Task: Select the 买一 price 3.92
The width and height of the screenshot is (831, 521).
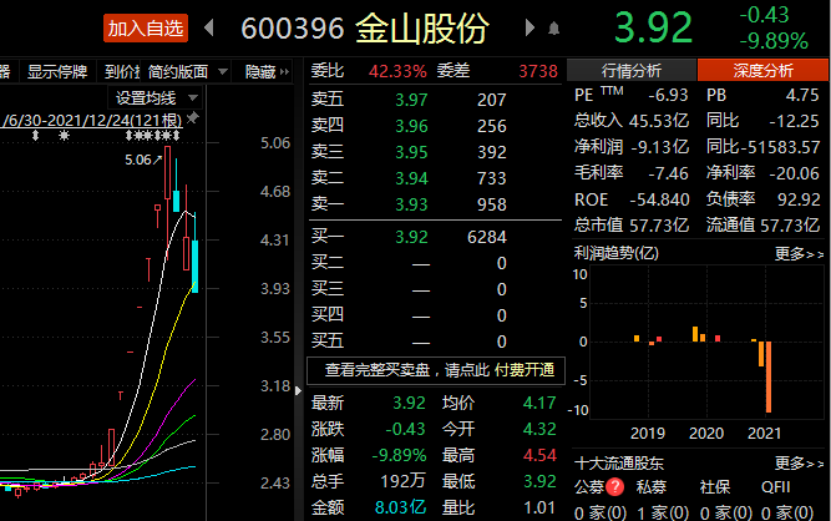Action: click(x=411, y=237)
